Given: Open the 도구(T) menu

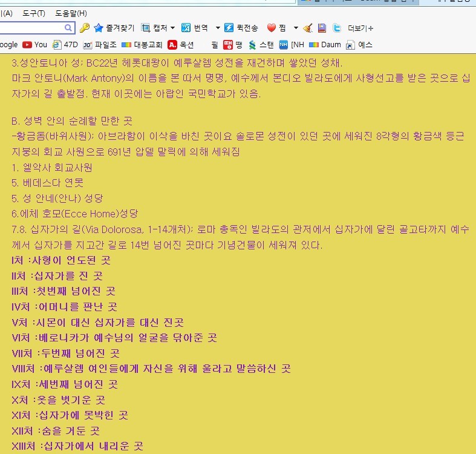Looking at the screenshot, I should point(34,13).
